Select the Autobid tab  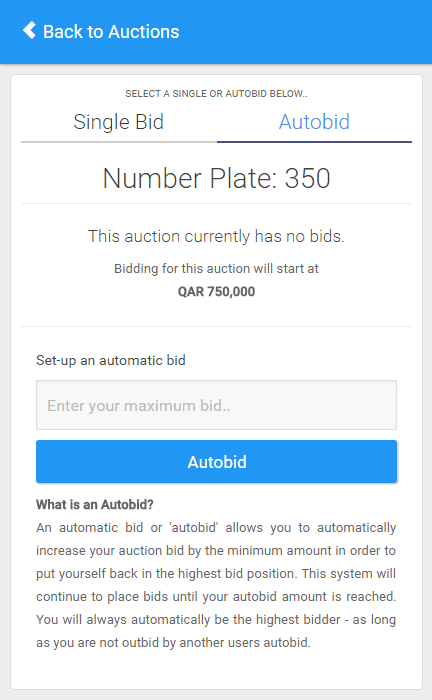[314, 122]
